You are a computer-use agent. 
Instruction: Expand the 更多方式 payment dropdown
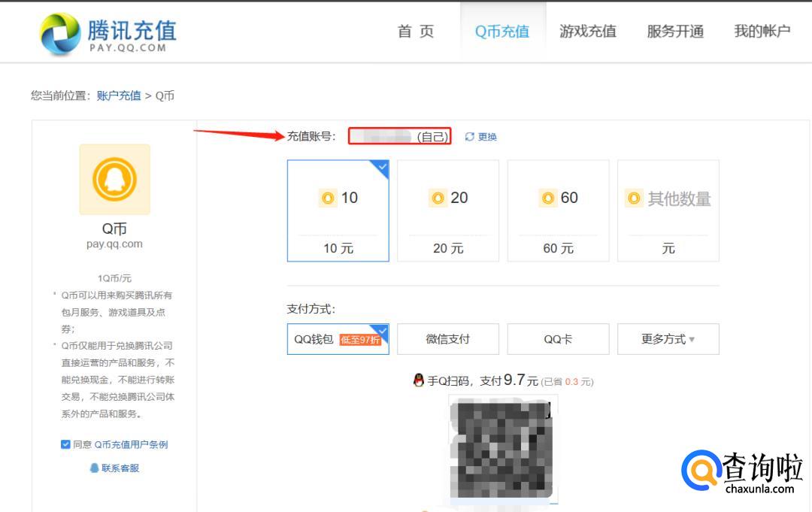[x=668, y=339]
